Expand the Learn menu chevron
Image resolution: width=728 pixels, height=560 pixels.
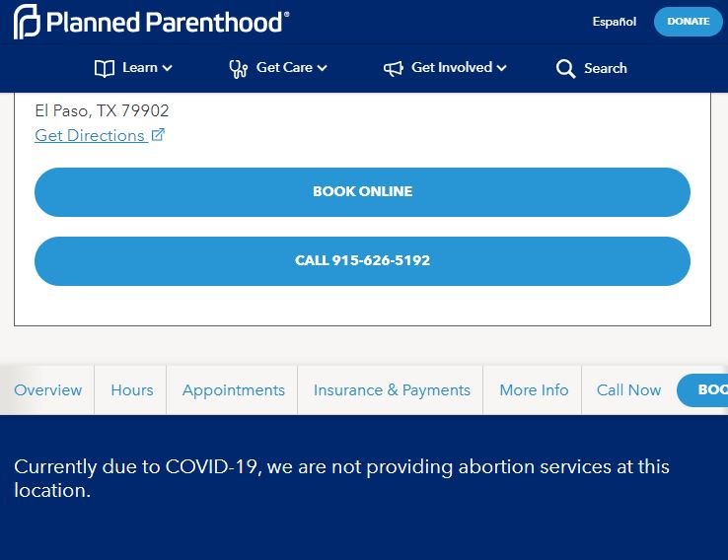coord(168,68)
